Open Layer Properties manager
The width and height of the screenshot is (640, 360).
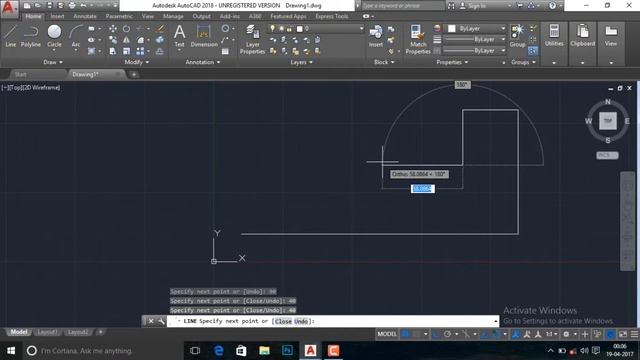252,39
